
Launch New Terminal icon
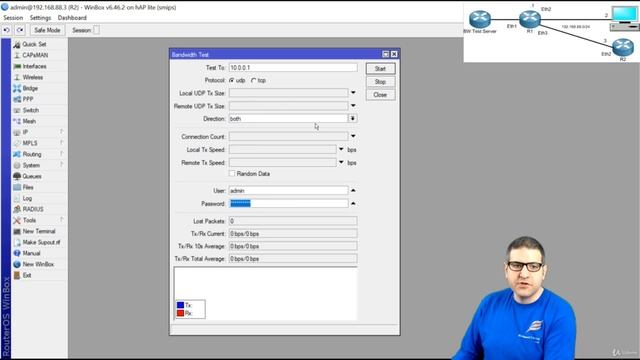click(x=17, y=231)
